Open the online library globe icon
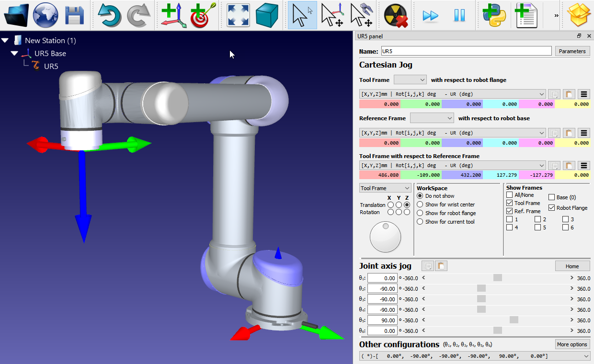Viewport: 594px width, 364px height. 46,15
